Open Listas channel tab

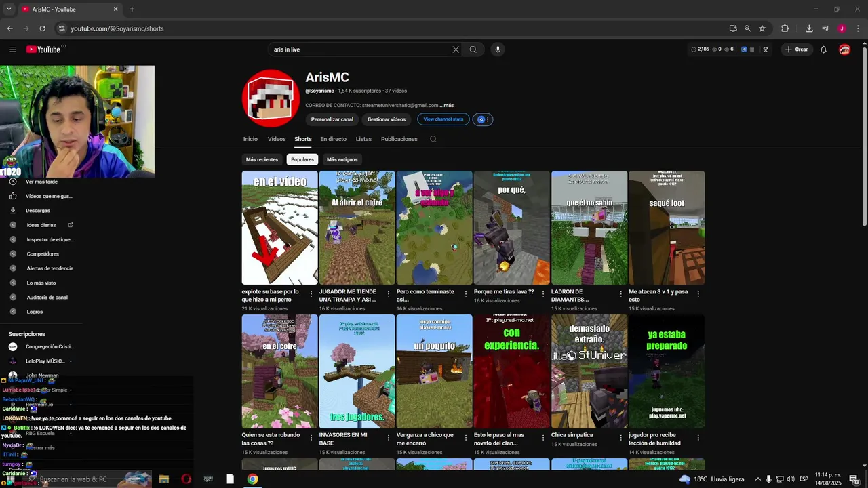click(x=363, y=139)
